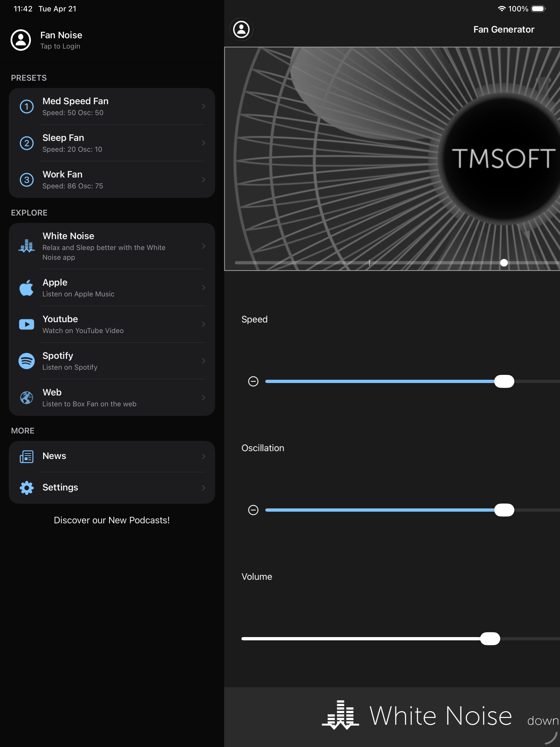Open the Settings menu item
Viewport: 560px width, 747px height.
(x=112, y=488)
